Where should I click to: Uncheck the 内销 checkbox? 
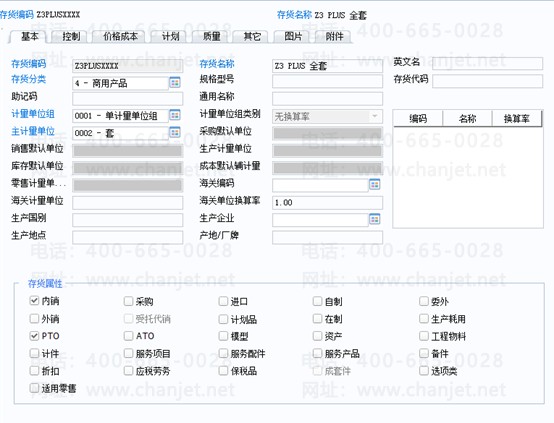coord(34,301)
